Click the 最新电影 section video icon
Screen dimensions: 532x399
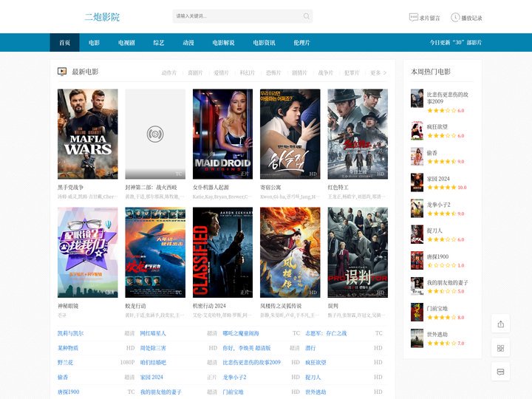(x=62, y=71)
